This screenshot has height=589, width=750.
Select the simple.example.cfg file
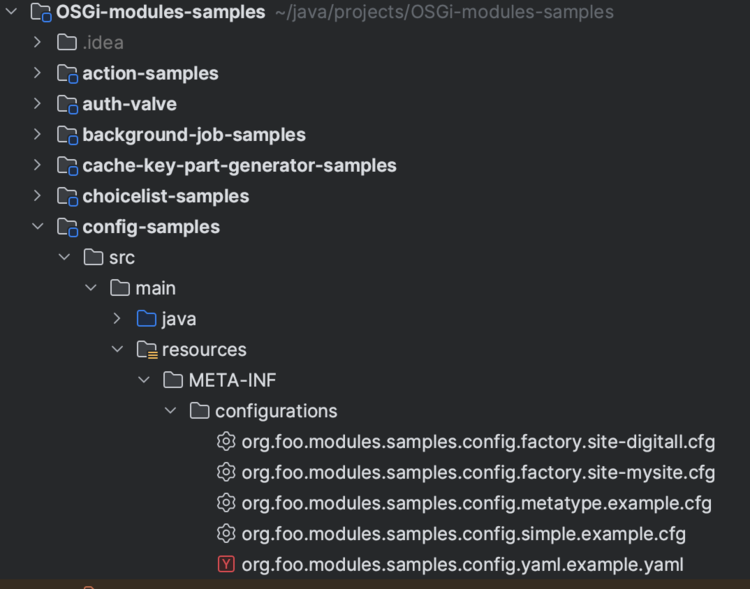click(x=463, y=533)
